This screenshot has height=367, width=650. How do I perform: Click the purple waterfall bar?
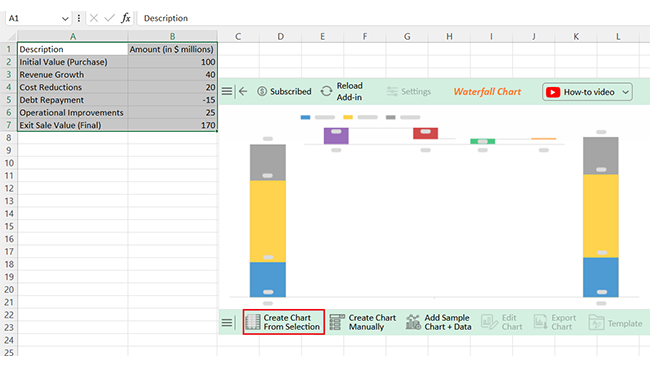click(x=336, y=136)
